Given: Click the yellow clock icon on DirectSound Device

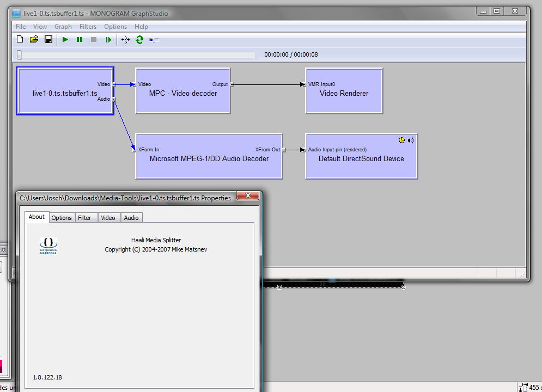Looking at the screenshot, I should [x=401, y=140].
